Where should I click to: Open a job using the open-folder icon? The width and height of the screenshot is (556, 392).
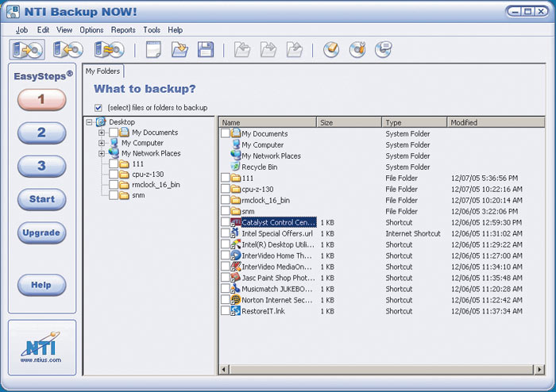tap(180, 50)
